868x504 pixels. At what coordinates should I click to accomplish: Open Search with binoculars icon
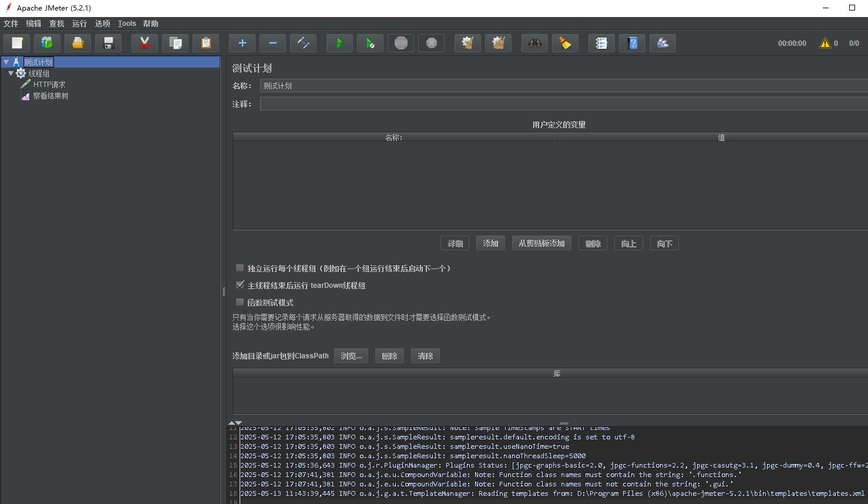pos(534,43)
